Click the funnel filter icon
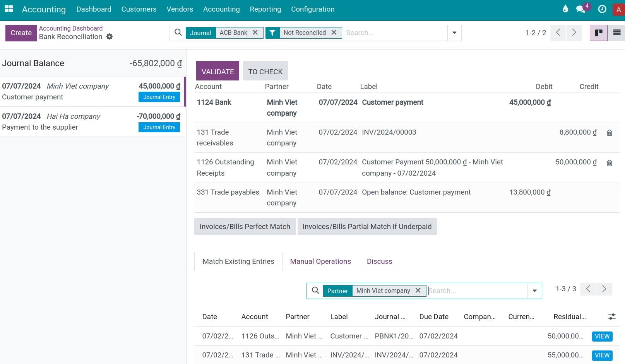This screenshot has width=625, height=364. [x=272, y=33]
